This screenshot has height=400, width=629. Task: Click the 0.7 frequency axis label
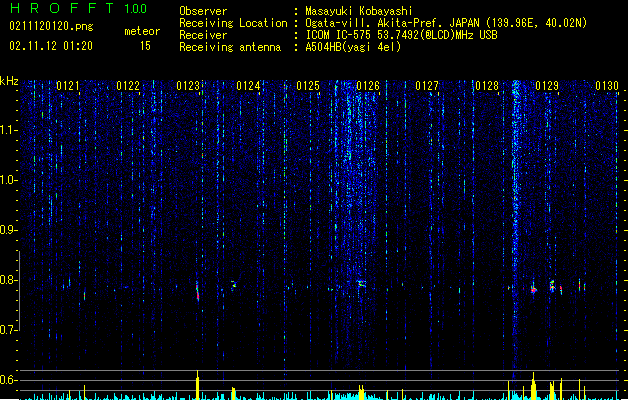point(8,330)
